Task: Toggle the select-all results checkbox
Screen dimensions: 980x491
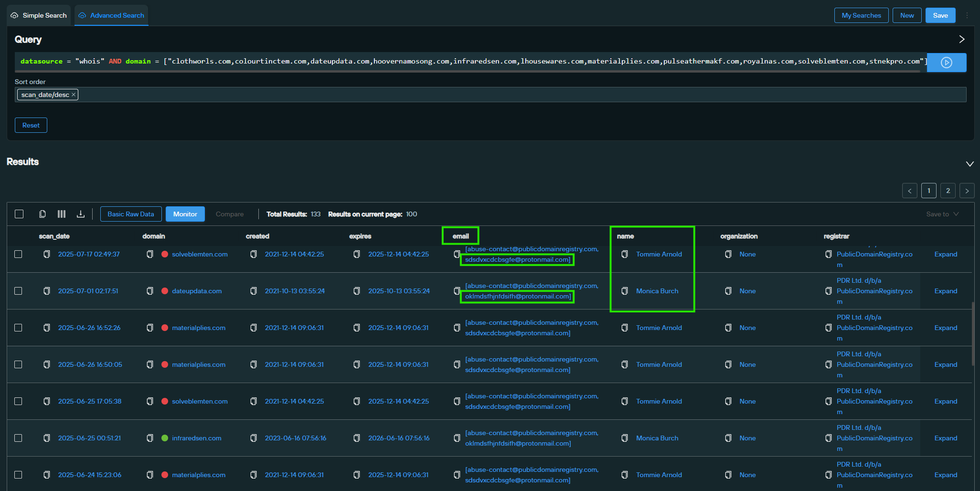Action: (x=19, y=214)
